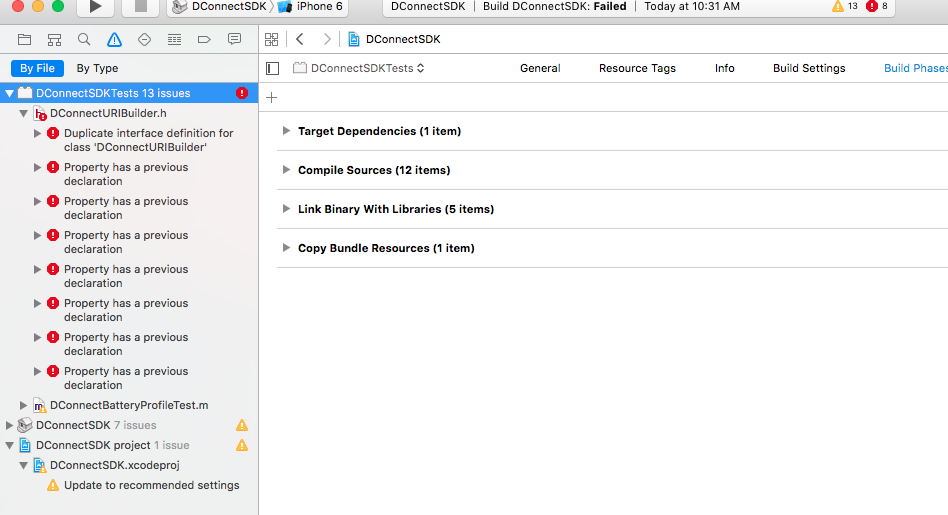Open the Find navigator magnifier icon
The image size is (948, 515).
84,39
